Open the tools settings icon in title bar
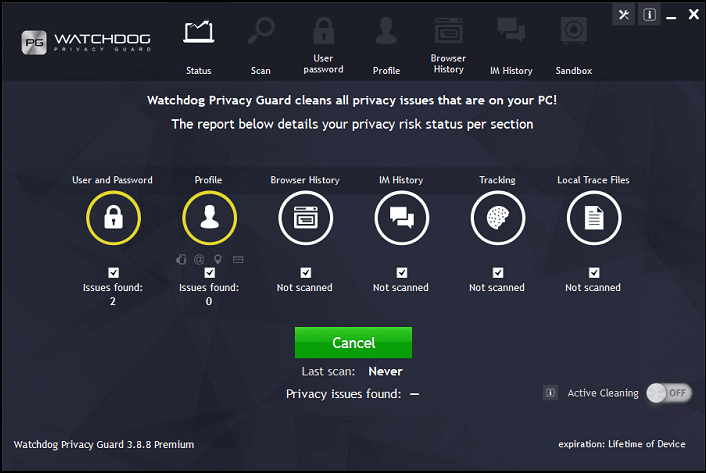Viewport: 706px width, 473px height. pyautogui.click(x=624, y=15)
